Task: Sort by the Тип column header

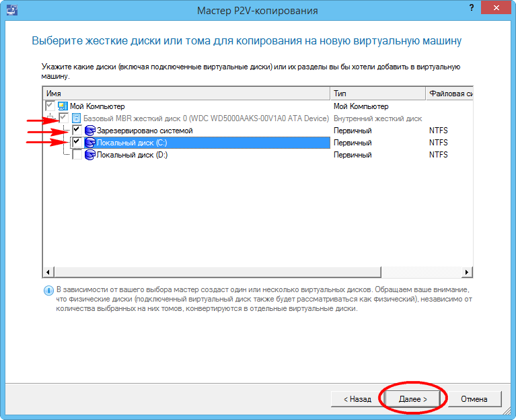Action: coord(378,94)
